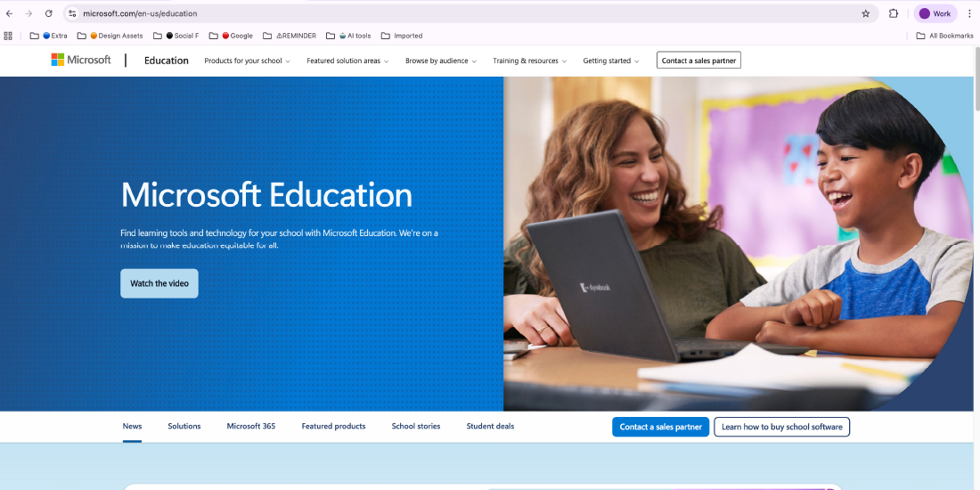980x490 pixels.
Task: Open the Chrome three-dot menu
Action: point(969,13)
